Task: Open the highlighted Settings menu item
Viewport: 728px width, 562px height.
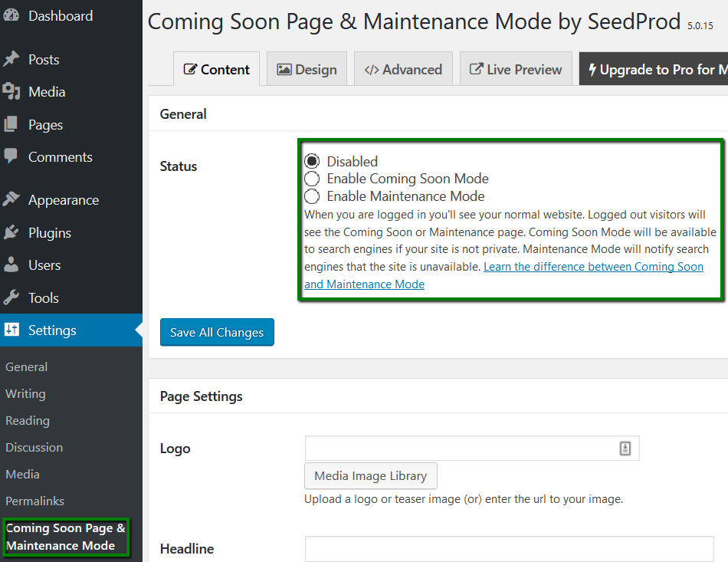Action: click(x=71, y=330)
